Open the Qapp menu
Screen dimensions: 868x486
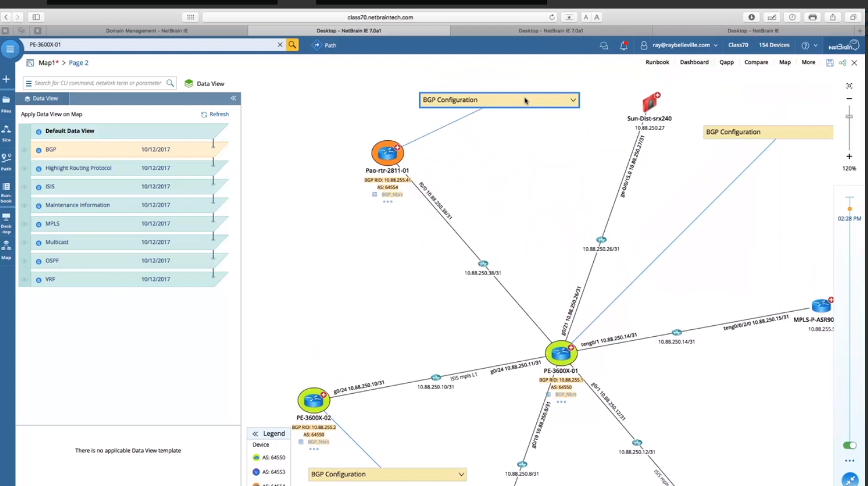coord(727,62)
